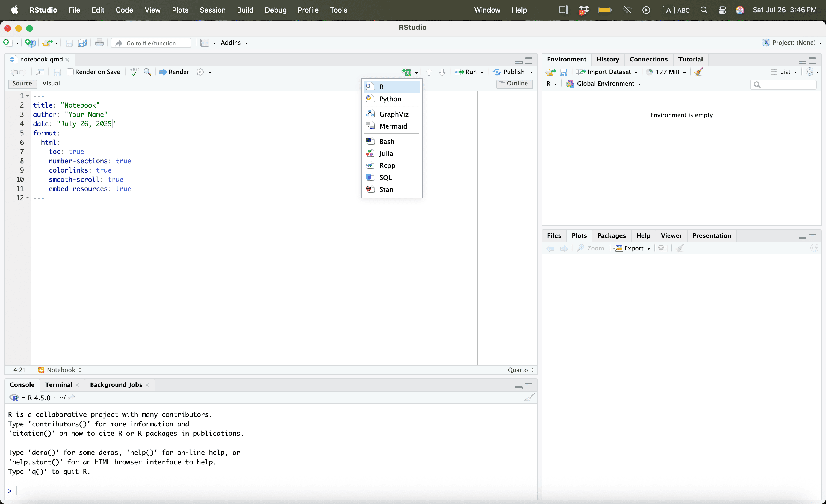Click the create new project icon
This screenshot has width=826, height=504.
[x=30, y=43]
